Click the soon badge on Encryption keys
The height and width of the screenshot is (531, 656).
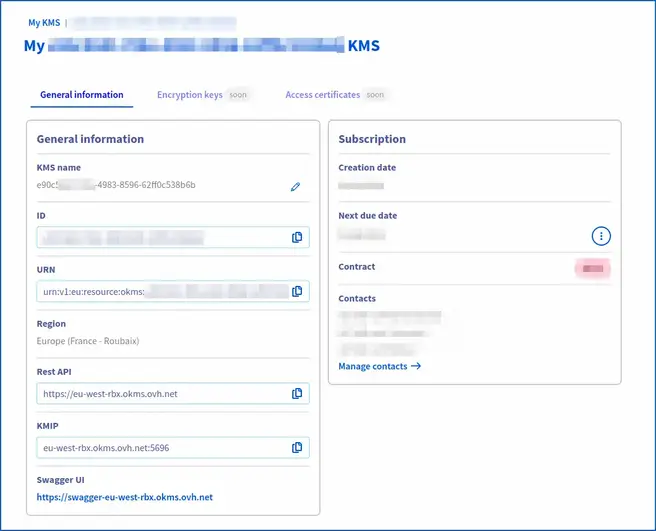[x=239, y=95]
